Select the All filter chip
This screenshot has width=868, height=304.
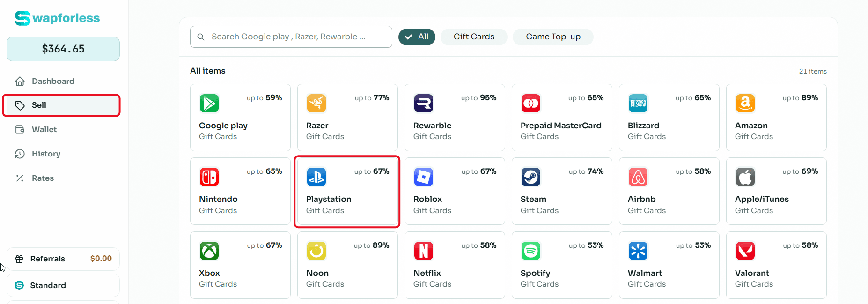(417, 37)
